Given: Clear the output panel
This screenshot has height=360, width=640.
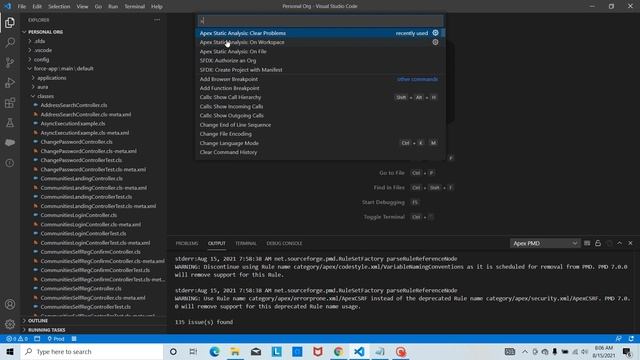Looking at the screenshot, I should click(587, 243).
